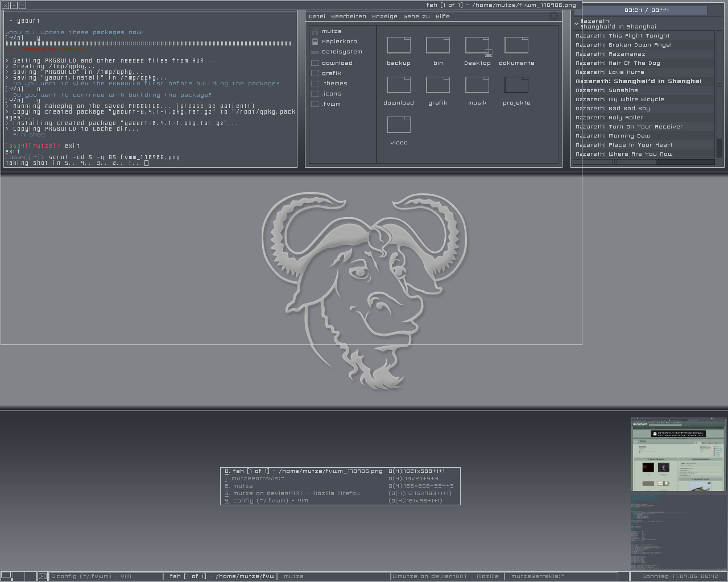Viewport: 728px width, 582px height.
Task: Collapse playlist using triangle beside Nazareth title
Action: [576, 24]
